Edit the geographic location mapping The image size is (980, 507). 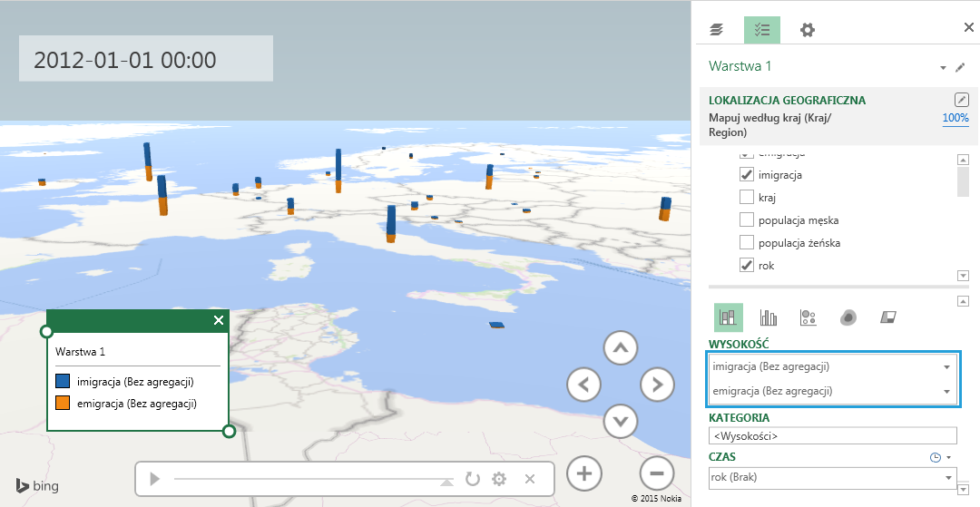(962, 100)
